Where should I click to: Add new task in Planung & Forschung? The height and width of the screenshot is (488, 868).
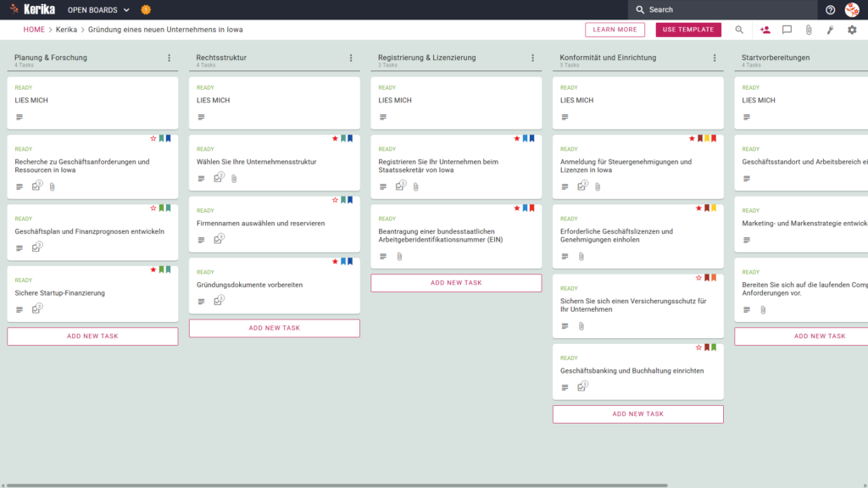pyautogui.click(x=92, y=336)
